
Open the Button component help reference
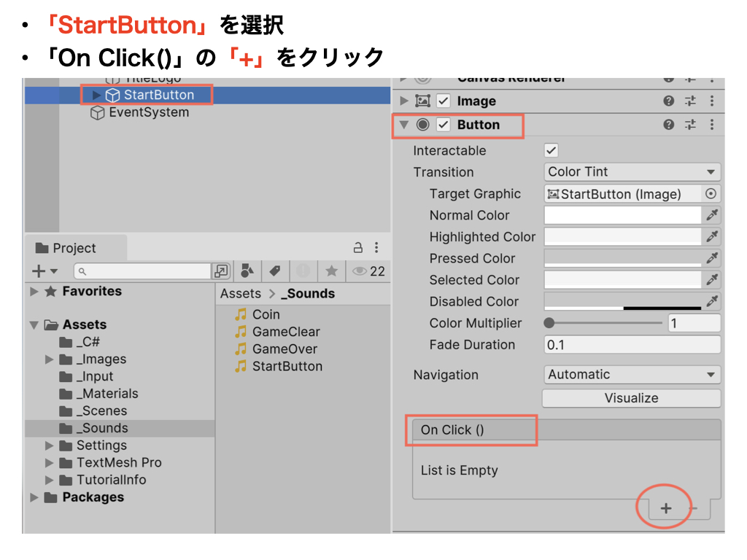point(668,125)
